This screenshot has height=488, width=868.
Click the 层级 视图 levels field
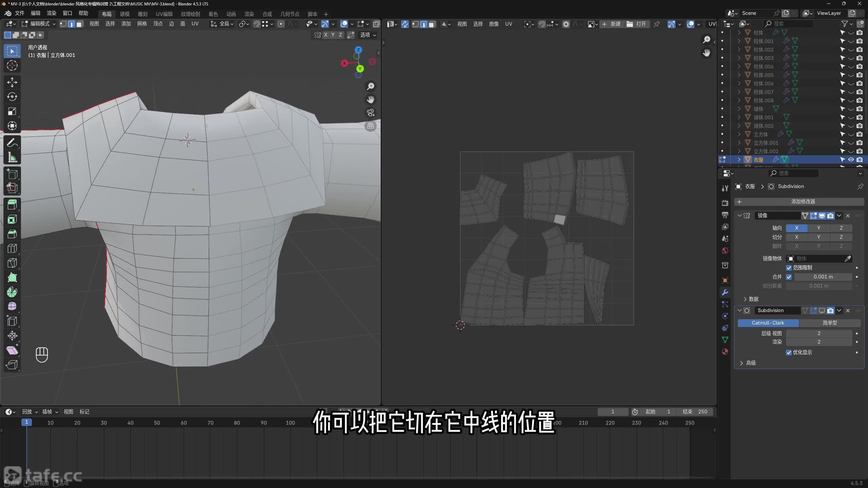click(x=819, y=333)
